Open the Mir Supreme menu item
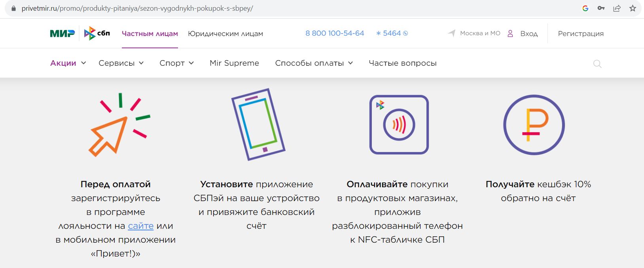The width and height of the screenshot is (644, 268). pos(234,63)
